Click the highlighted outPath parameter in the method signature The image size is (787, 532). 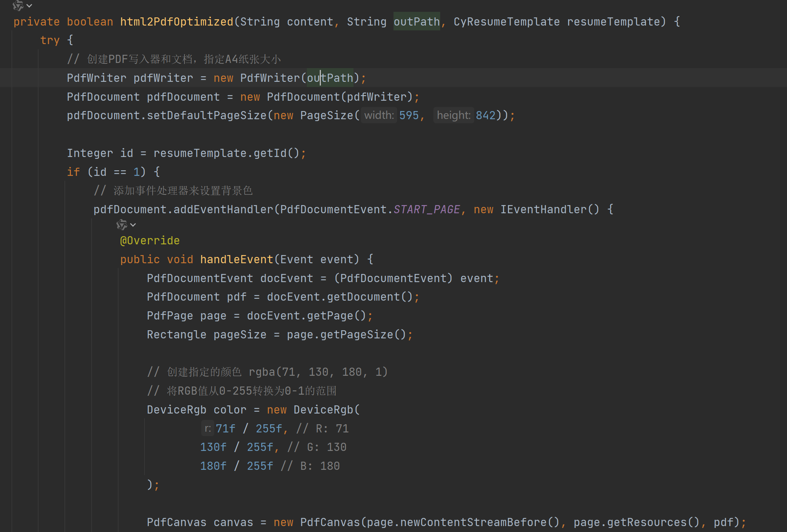tap(416, 22)
